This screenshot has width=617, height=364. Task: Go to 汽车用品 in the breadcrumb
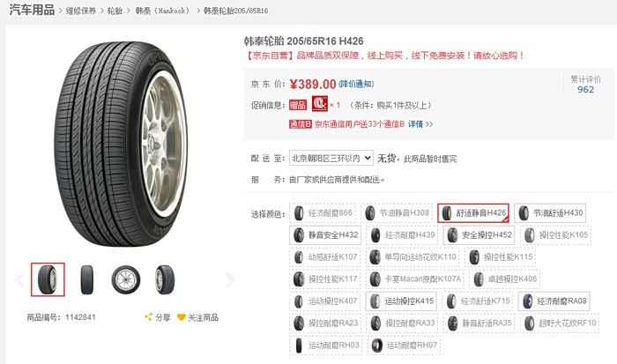pos(32,10)
